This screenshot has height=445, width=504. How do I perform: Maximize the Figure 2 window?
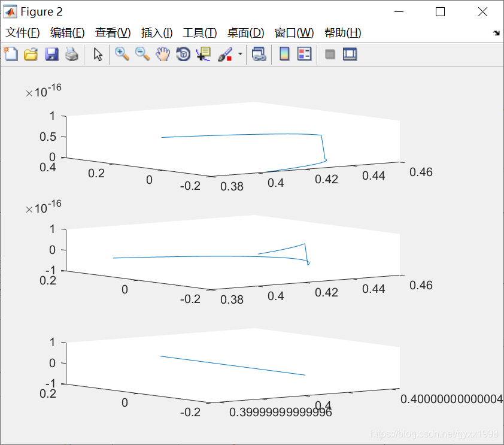(440, 12)
